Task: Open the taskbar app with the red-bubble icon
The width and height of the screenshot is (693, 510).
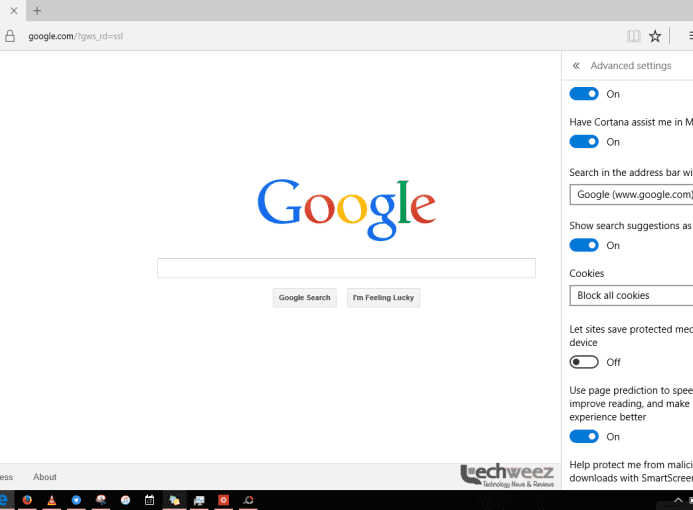Action: 101,500
